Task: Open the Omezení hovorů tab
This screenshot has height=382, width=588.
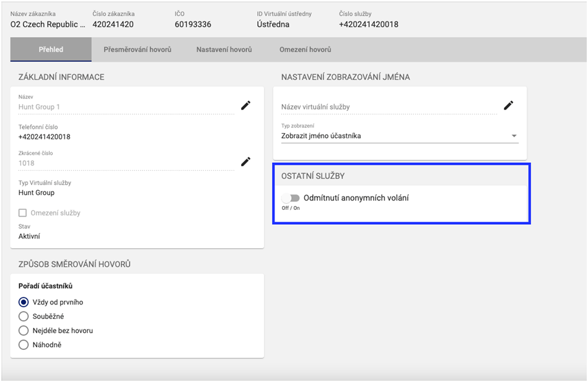Action: click(305, 50)
